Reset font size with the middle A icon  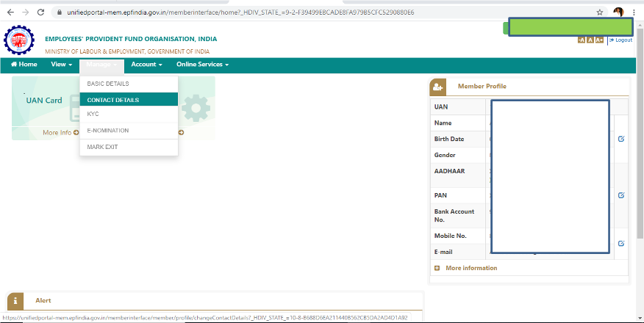[590, 40]
